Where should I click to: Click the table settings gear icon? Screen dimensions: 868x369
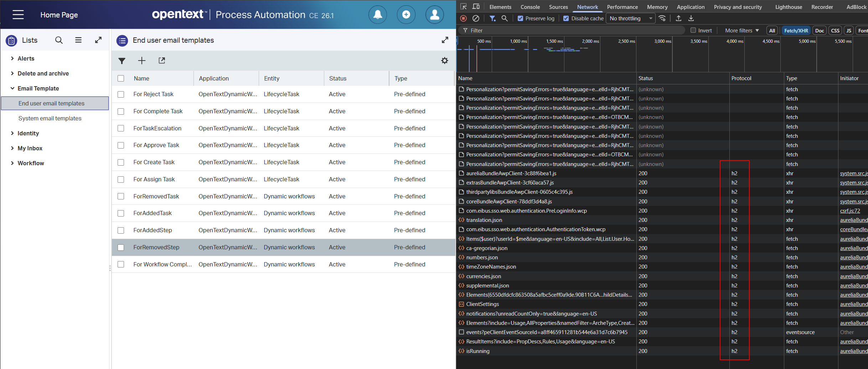click(x=444, y=61)
